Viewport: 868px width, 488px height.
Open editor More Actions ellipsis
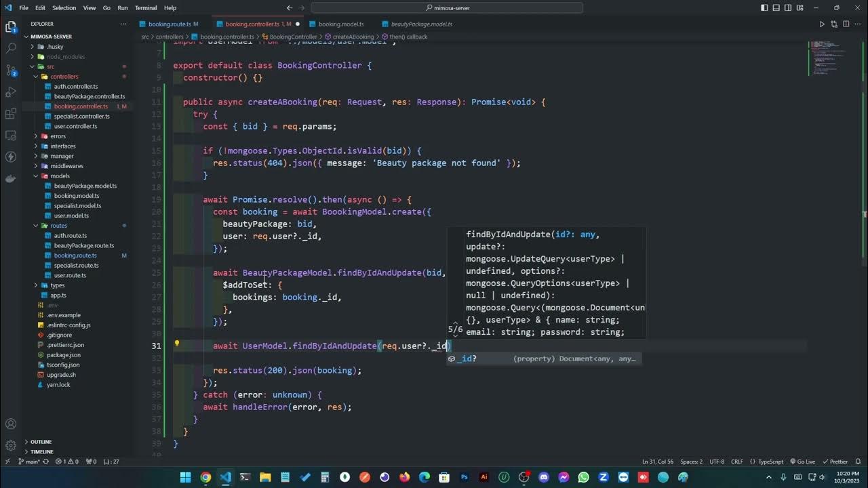(x=859, y=24)
